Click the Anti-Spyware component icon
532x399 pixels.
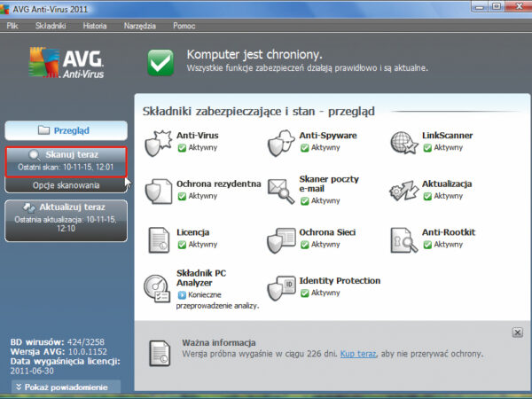pyautogui.click(x=281, y=142)
